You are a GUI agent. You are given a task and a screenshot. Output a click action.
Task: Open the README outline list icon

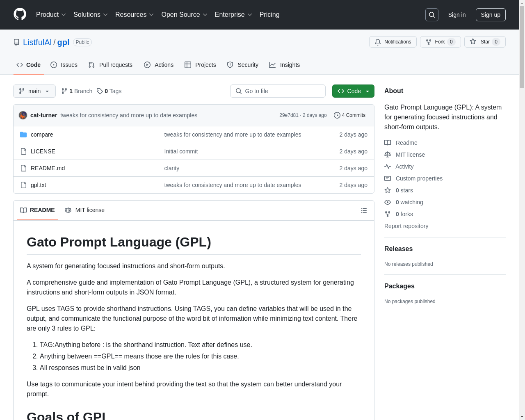[x=364, y=210]
